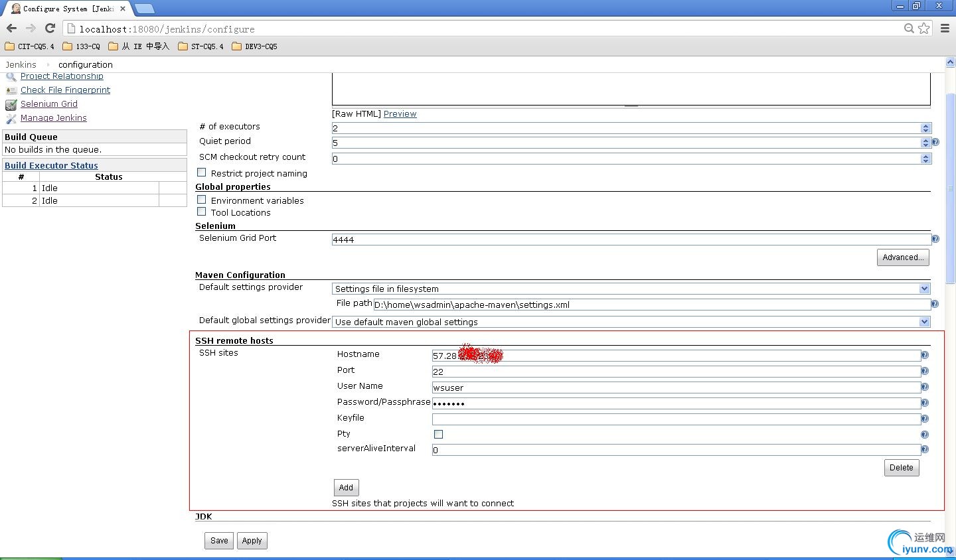Click the Password/Passphrase field
Image resolution: width=956 pixels, height=560 pixels.
677,403
